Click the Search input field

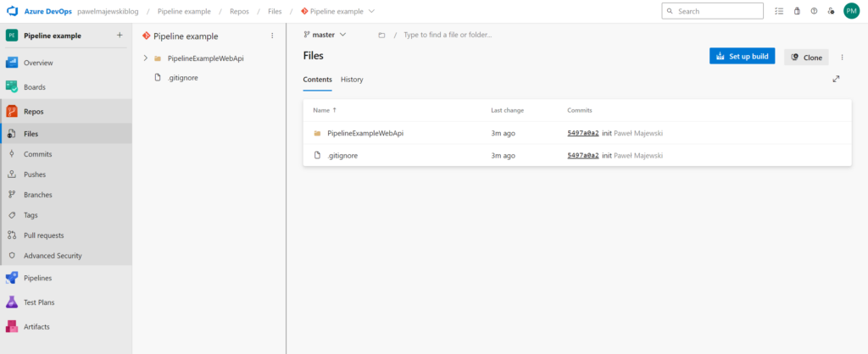click(x=721, y=11)
